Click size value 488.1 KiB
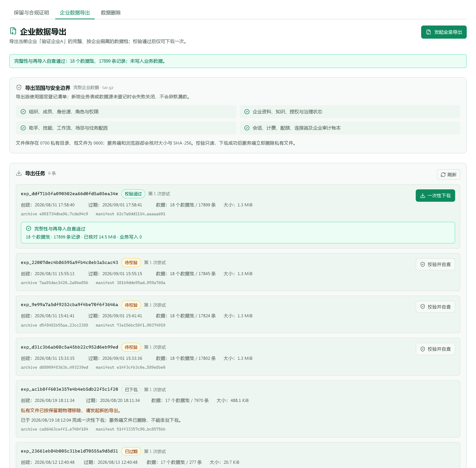 [x=239, y=401]
